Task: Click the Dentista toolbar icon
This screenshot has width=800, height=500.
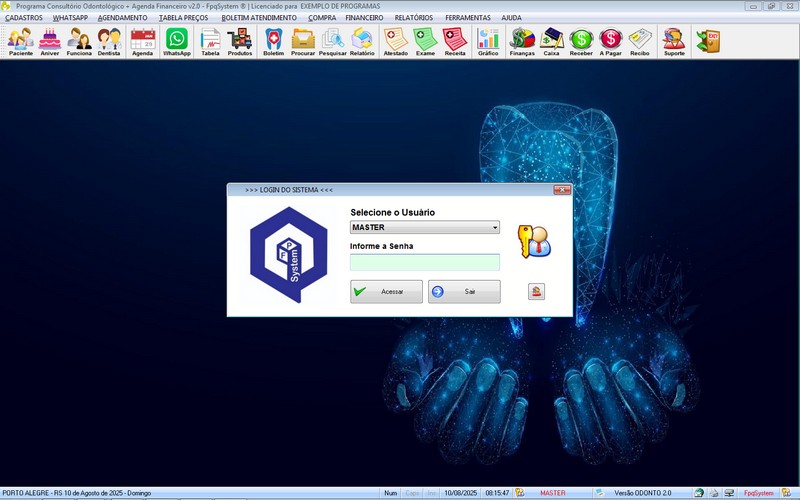Action: (109, 41)
